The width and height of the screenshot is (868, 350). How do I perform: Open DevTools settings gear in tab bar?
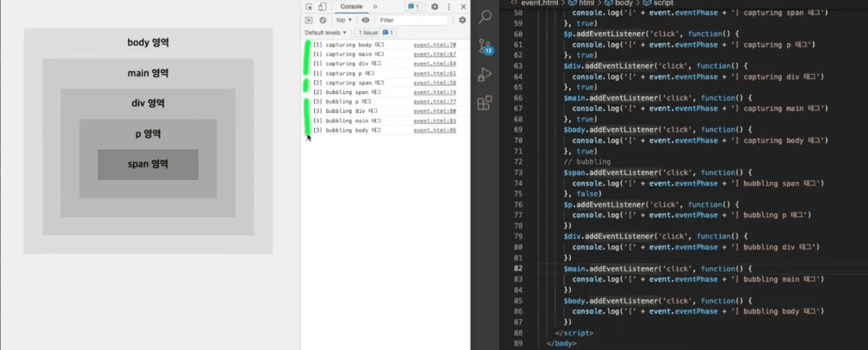(x=434, y=7)
